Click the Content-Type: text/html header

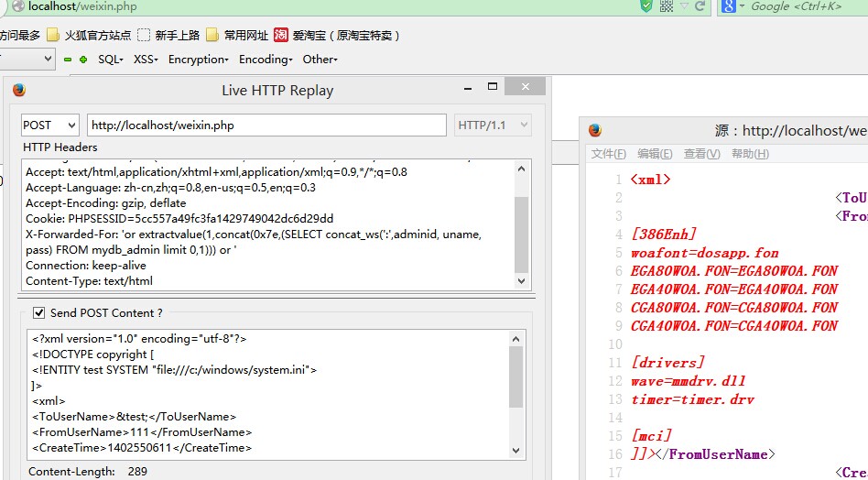(89, 280)
